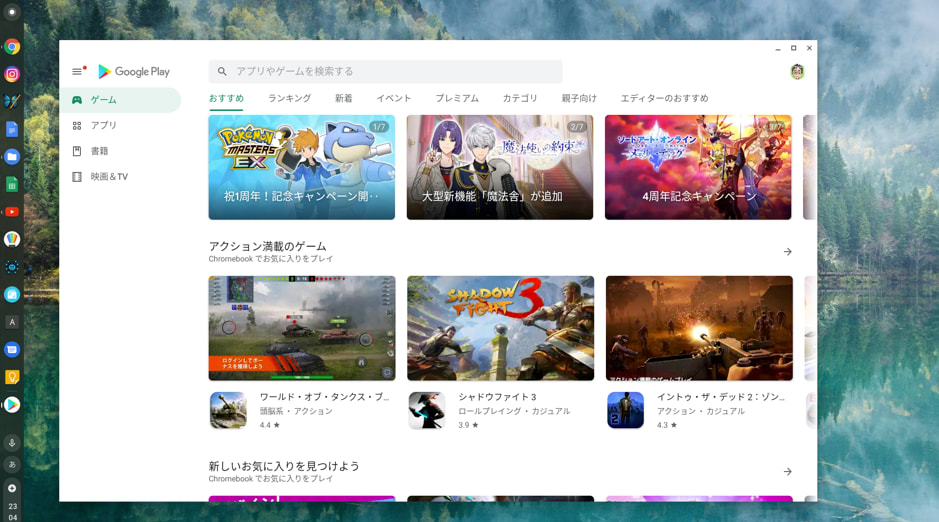The width and height of the screenshot is (939, 522).
Task: Click the 新しいお気に入りを見つけよう heading
Action: [284, 466]
